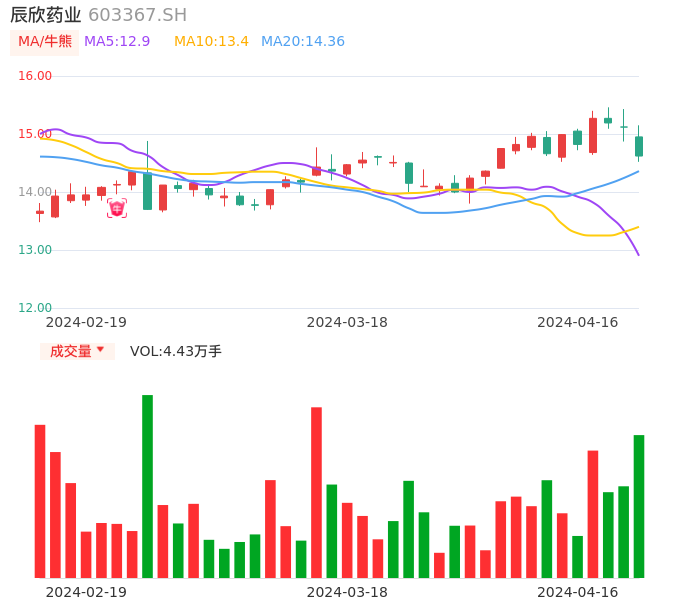Viewport: 686px width, 606px height.
Task: Click the pink bull marker icon
Action: pyautogui.click(x=117, y=208)
